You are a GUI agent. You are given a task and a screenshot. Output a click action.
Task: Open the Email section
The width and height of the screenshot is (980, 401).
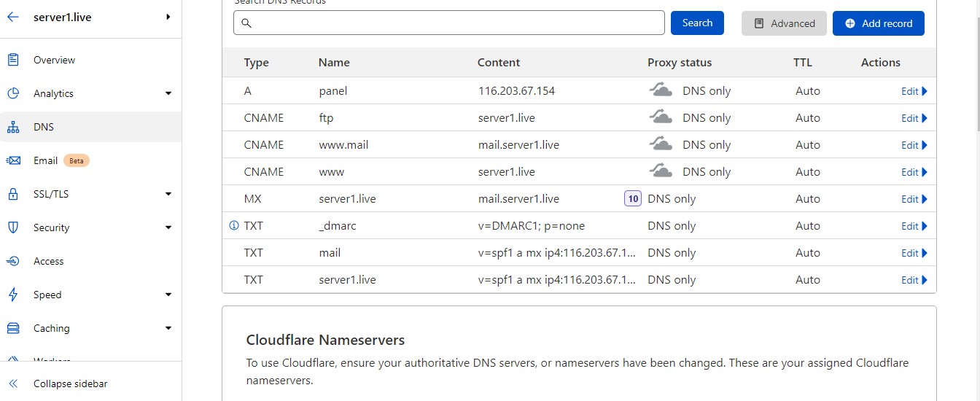(45, 160)
